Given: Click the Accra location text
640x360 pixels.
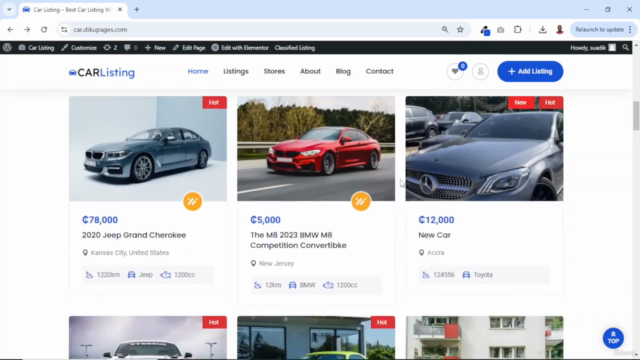Looking at the screenshot, I should coord(436,253).
